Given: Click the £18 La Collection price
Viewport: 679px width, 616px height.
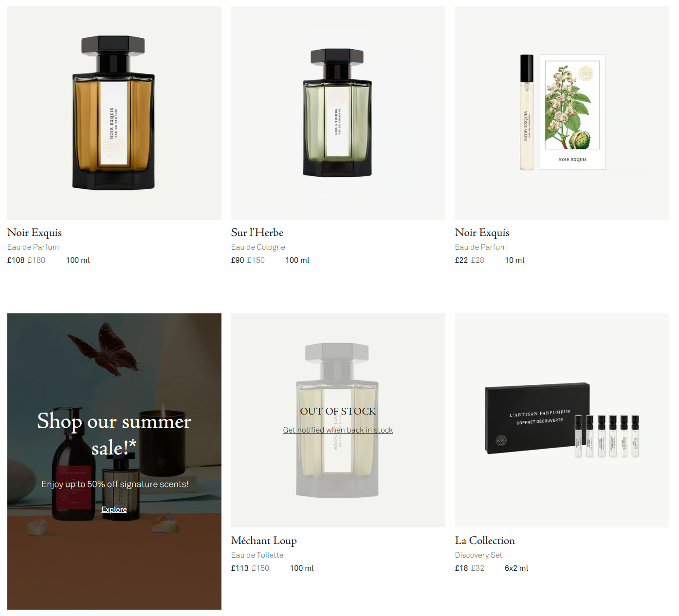Looking at the screenshot, I should 461,568.
